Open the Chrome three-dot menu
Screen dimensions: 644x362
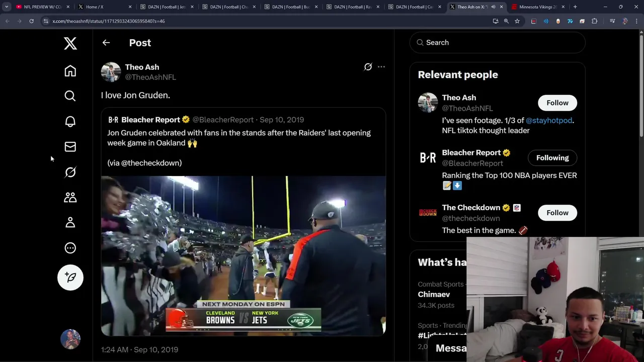pos(637,21)
